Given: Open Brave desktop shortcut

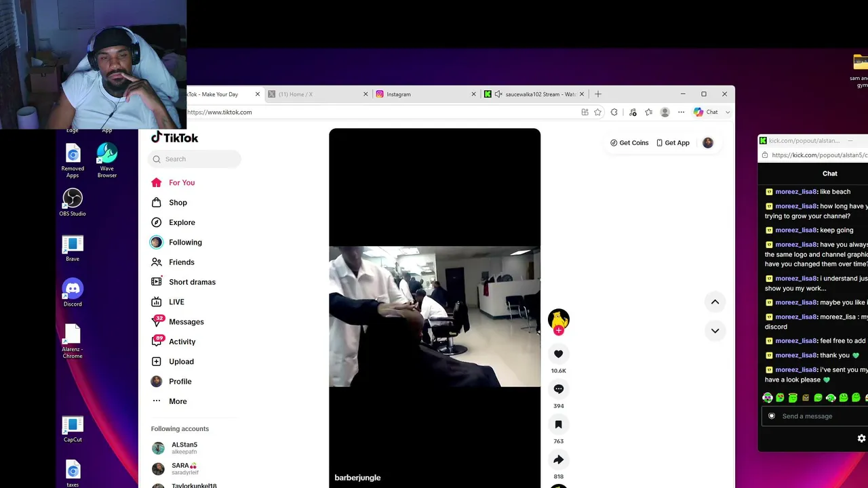Looking at the screenshot, I should 73,248.
